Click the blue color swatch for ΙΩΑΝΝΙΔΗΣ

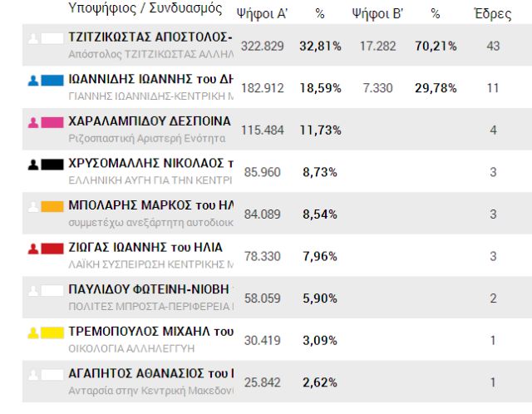(52, 81)
